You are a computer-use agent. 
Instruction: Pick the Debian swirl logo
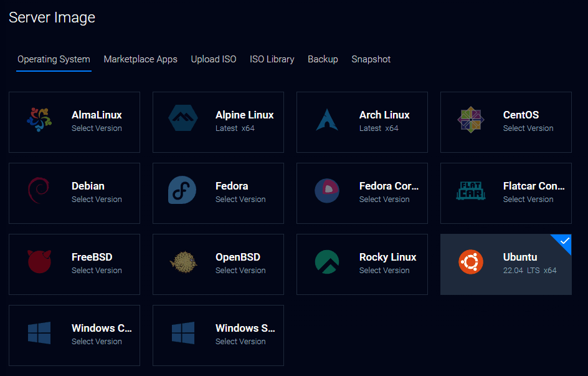(39, 191)
